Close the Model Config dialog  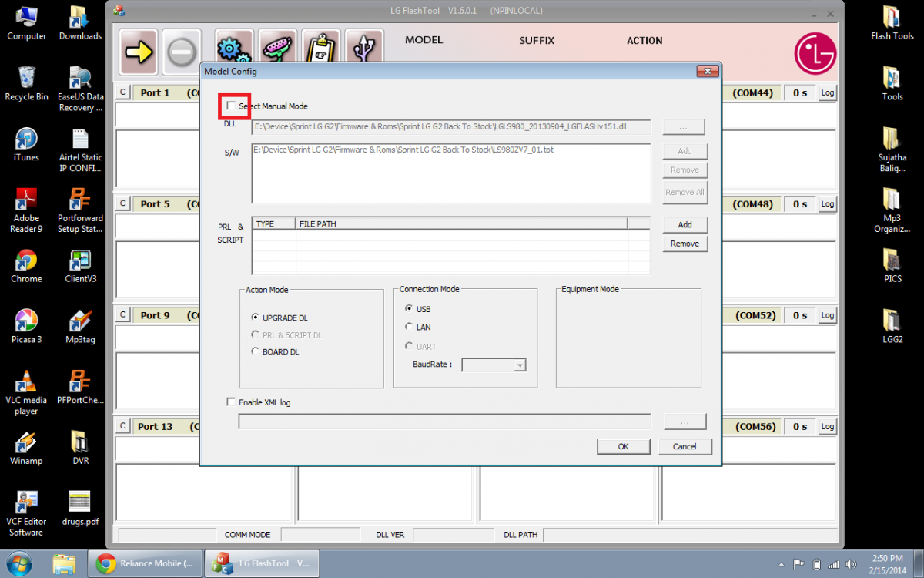click(707, 72)
